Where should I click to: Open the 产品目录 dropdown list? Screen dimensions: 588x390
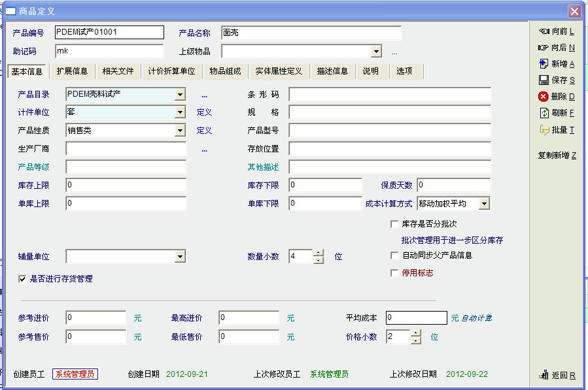coord(180,95)
